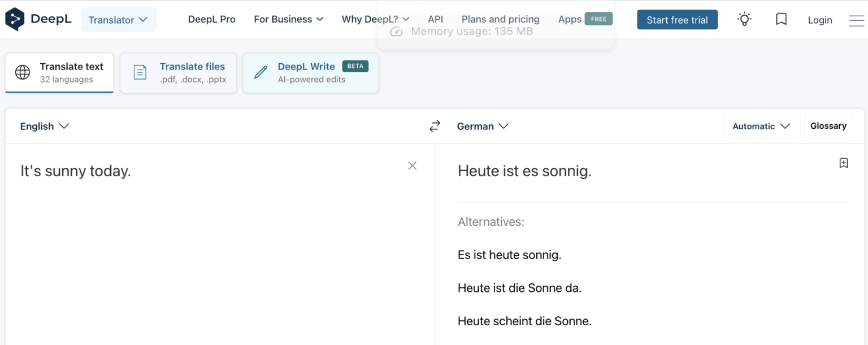Select the alternative 'Heute scheint die Sonne.'
The width and height of the screenshot is (868, 345).
coord(524,321)
